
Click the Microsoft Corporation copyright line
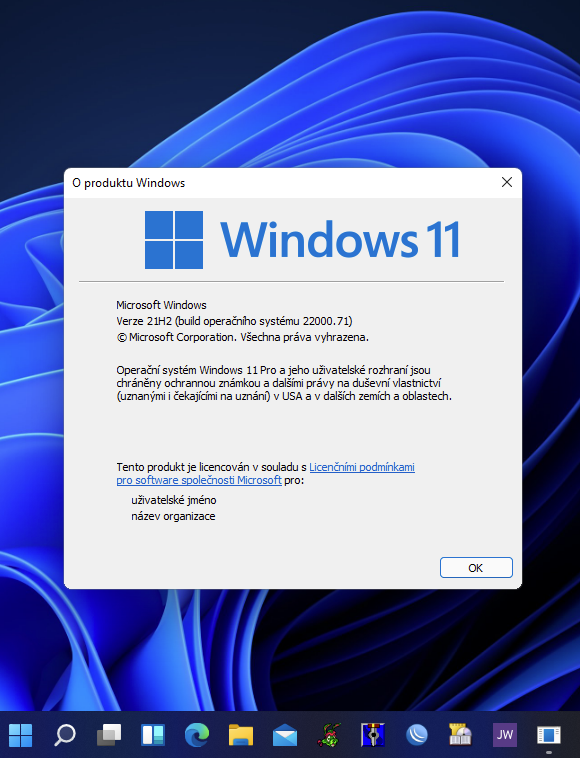pos(243,337)
